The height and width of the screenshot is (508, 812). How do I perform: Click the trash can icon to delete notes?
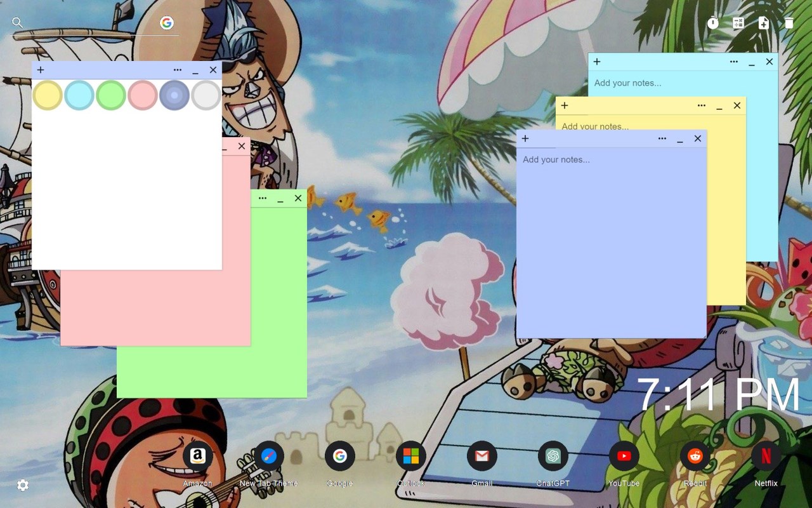(x=789, y=23)
